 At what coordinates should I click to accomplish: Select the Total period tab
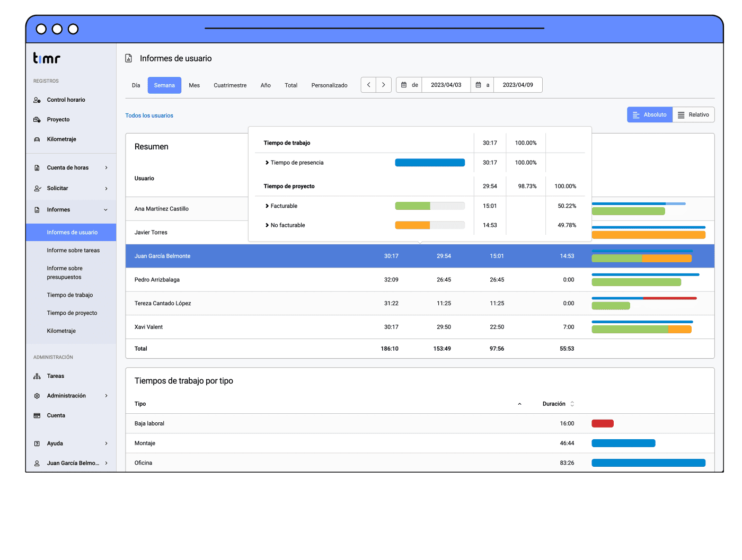click(x=291, y=85)
